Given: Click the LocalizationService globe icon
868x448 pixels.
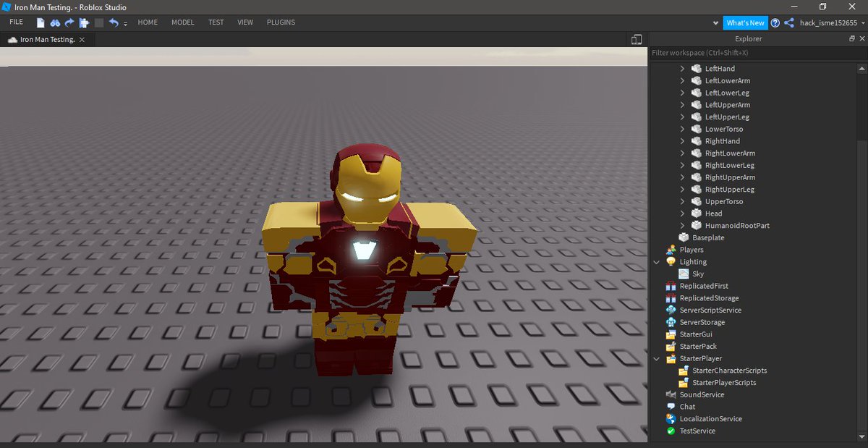Looking at the screenshot, I should click(x=671, y=419).
